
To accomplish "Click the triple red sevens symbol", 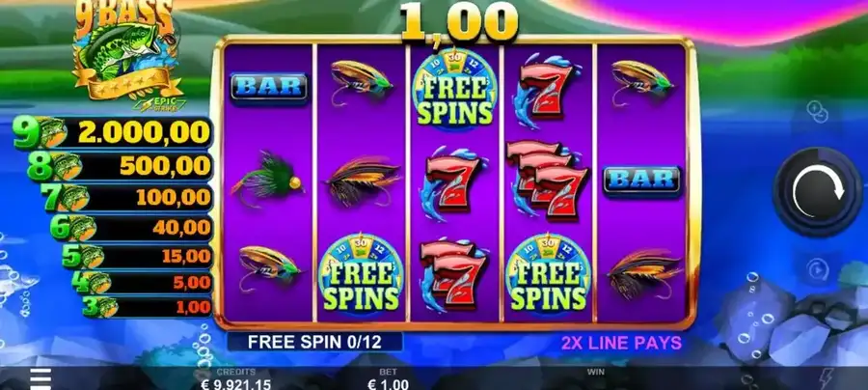I will (548, 179).
